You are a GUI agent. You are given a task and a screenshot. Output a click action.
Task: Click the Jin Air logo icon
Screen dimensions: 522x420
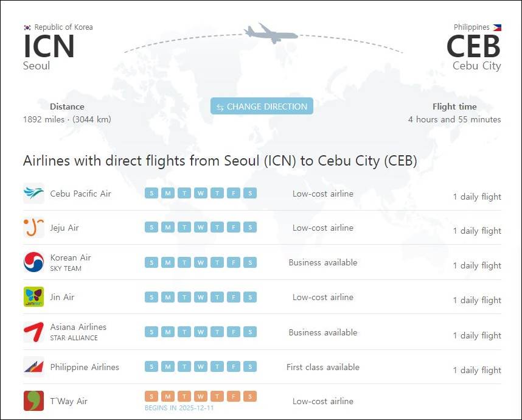[x=33, y=297]
